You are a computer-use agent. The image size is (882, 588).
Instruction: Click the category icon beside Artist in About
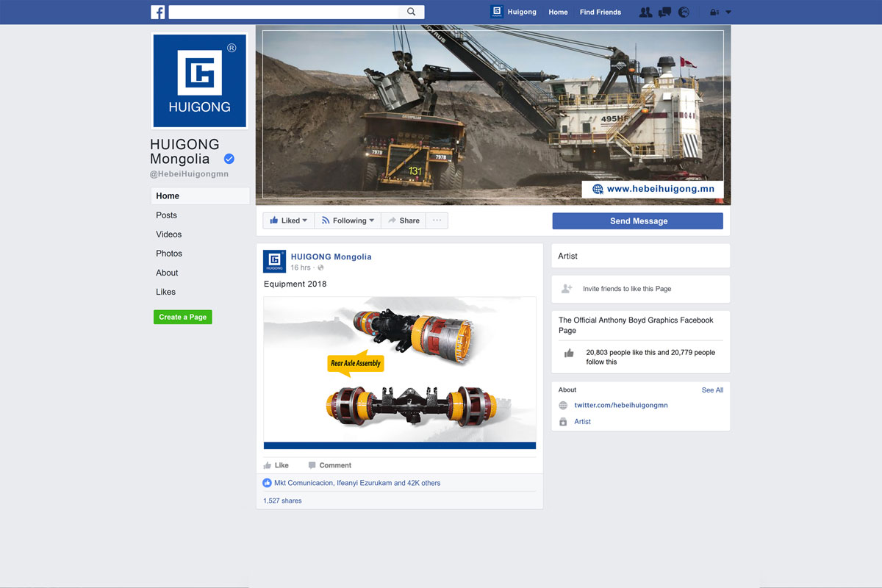pyautogui.click(x=563, y=422)
